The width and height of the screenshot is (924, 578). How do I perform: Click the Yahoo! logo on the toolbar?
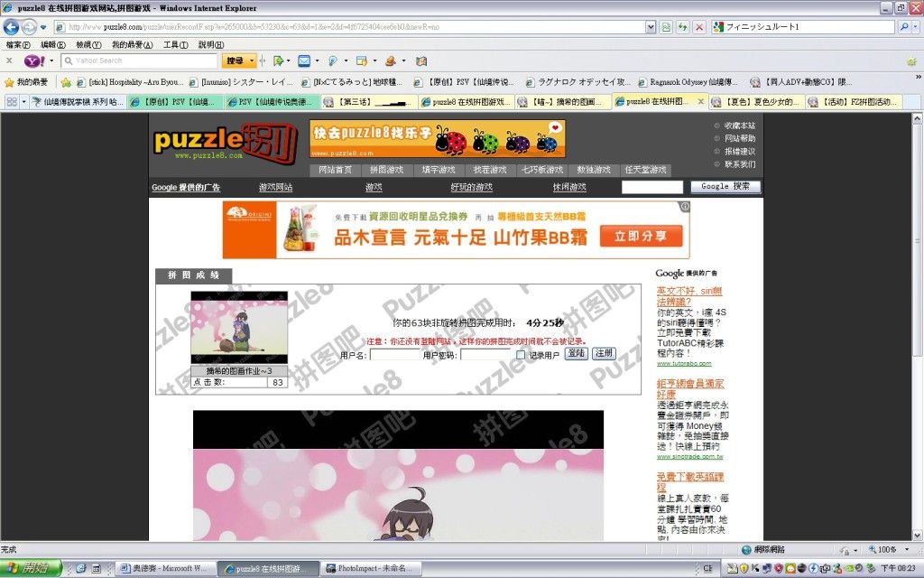pyautogui.click(x=34, y=61)
